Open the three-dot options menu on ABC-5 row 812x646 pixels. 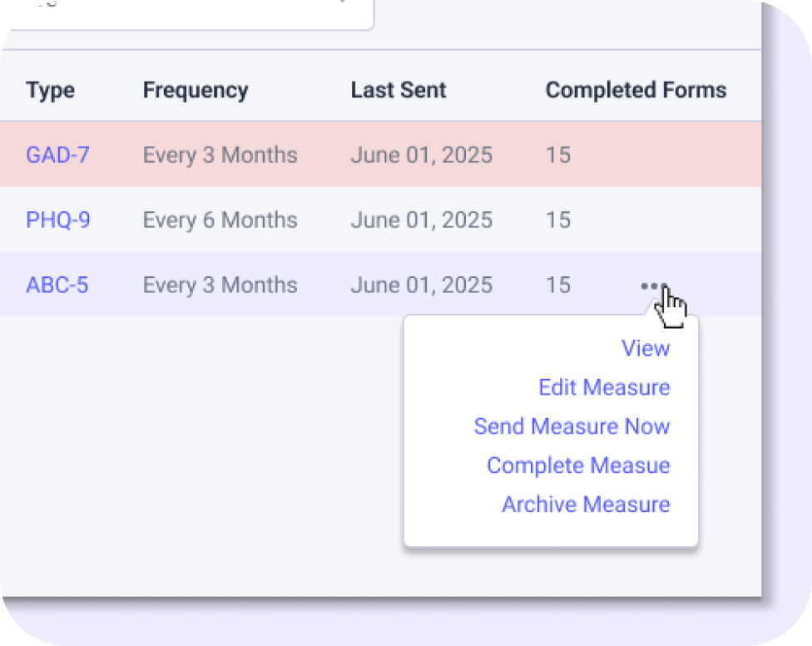tap(653, 286)
